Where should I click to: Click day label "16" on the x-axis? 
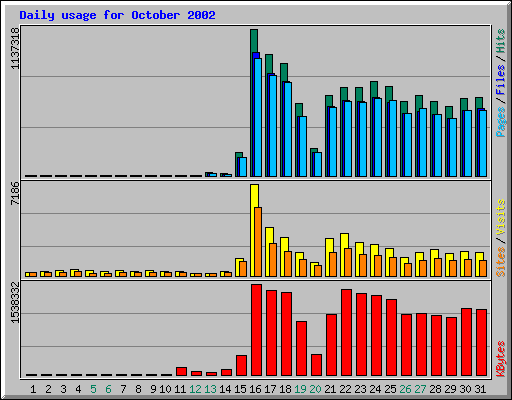point(255,389)
